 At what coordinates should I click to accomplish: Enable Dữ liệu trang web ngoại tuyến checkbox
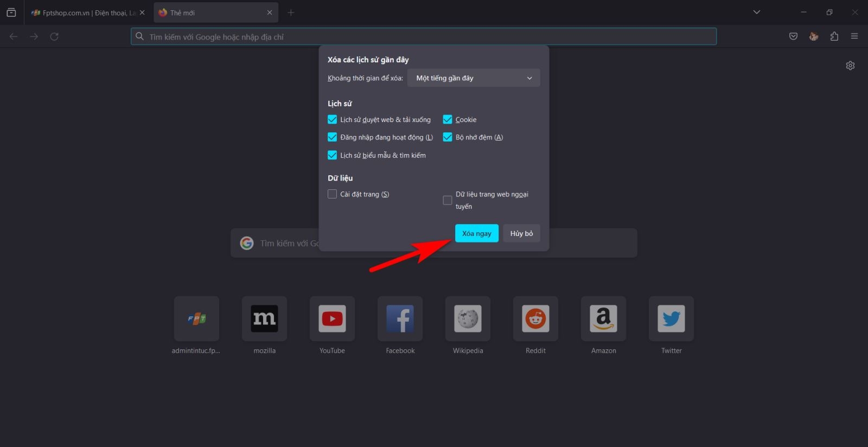[448, 200]
